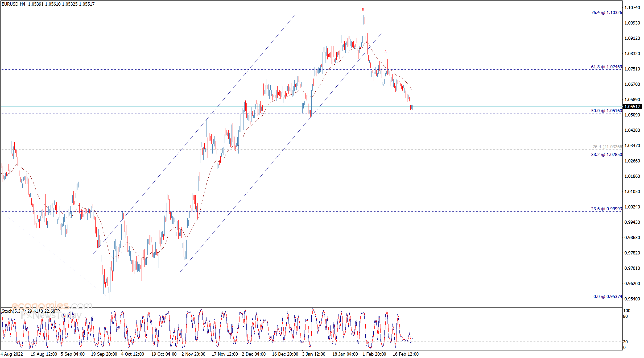The image size is (644, 358).
Task: Select the 50.0 @ 1.05160 Fibonacci label
Action: [x=606, y=111]
